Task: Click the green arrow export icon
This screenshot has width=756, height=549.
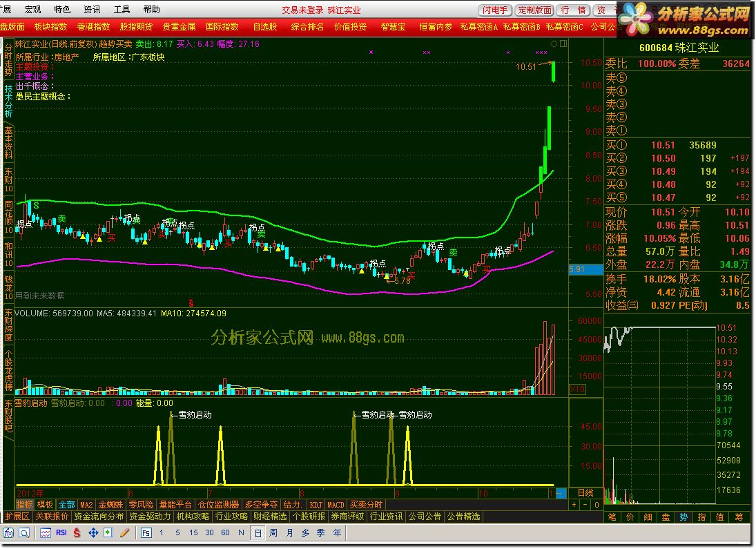Action: coord(108,533)
